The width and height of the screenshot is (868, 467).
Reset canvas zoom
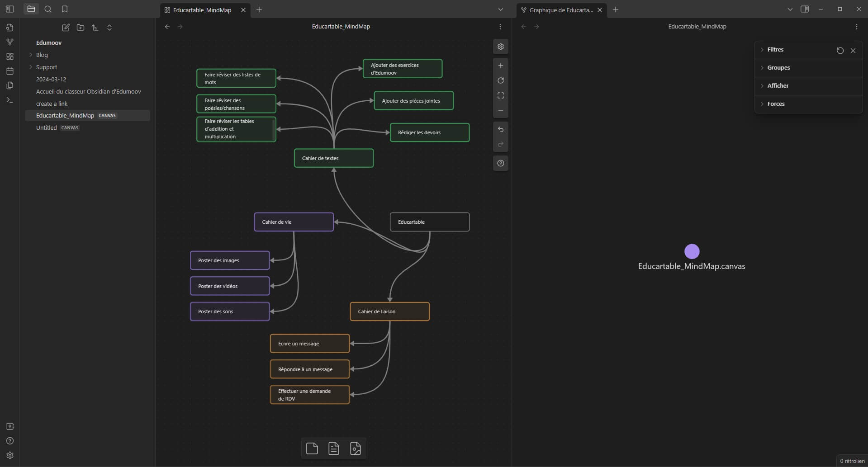pyautogui.click(x=500, y=80)
